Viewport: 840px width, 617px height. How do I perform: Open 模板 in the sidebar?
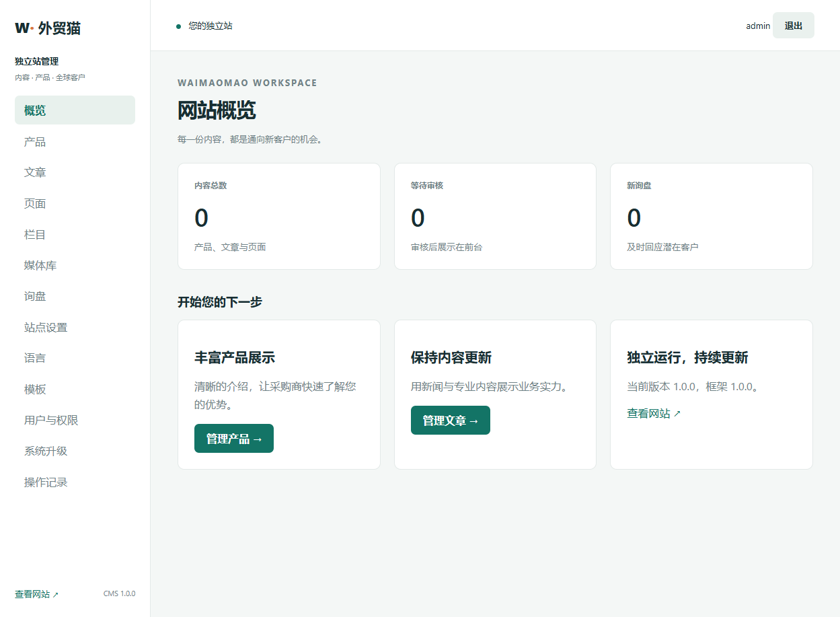[75, 390]
